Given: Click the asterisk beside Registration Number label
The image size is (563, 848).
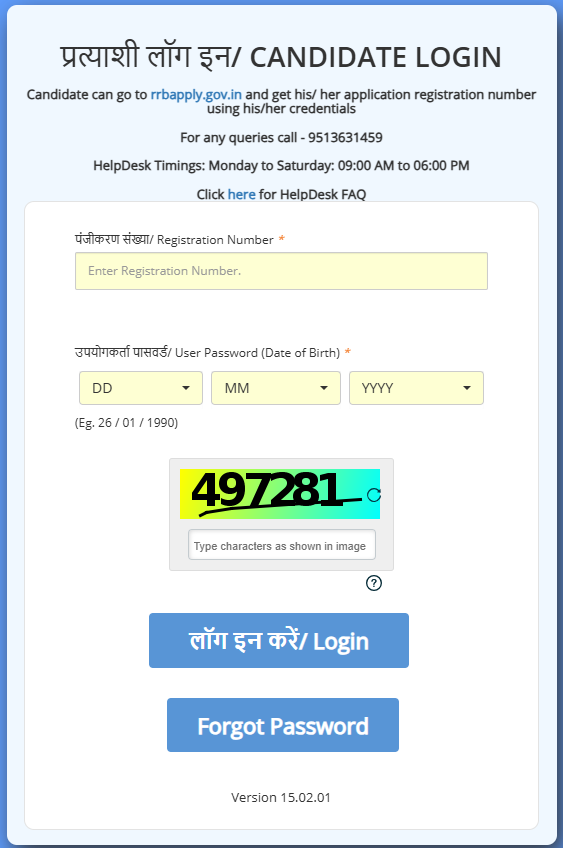Looking at the screenshot, I should click(282, 239).
